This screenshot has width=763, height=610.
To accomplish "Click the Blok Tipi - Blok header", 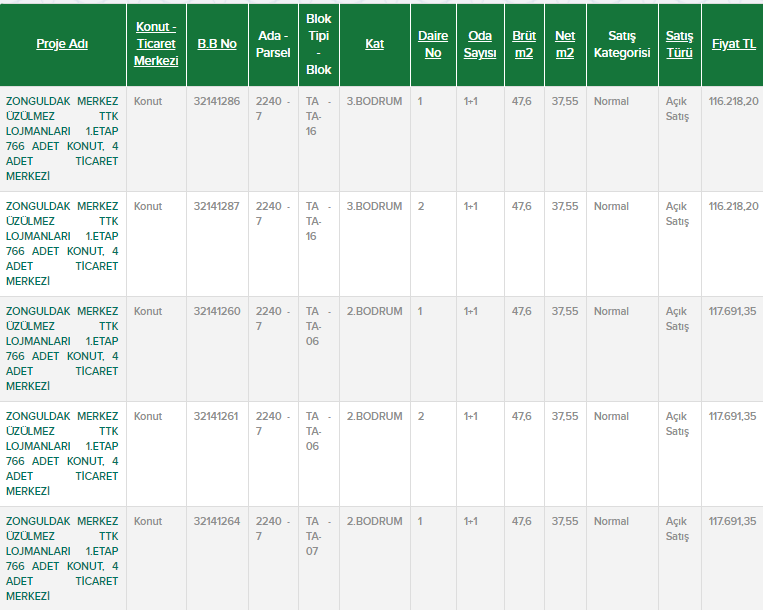I will pyautogui.click(x=319, y=44).
